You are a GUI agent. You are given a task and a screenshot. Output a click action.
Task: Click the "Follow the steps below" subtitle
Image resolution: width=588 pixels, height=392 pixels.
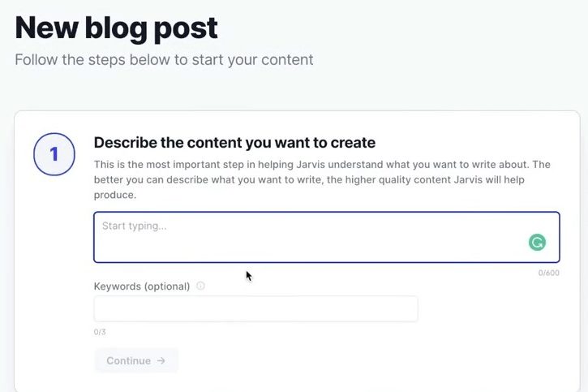[164, 59]
